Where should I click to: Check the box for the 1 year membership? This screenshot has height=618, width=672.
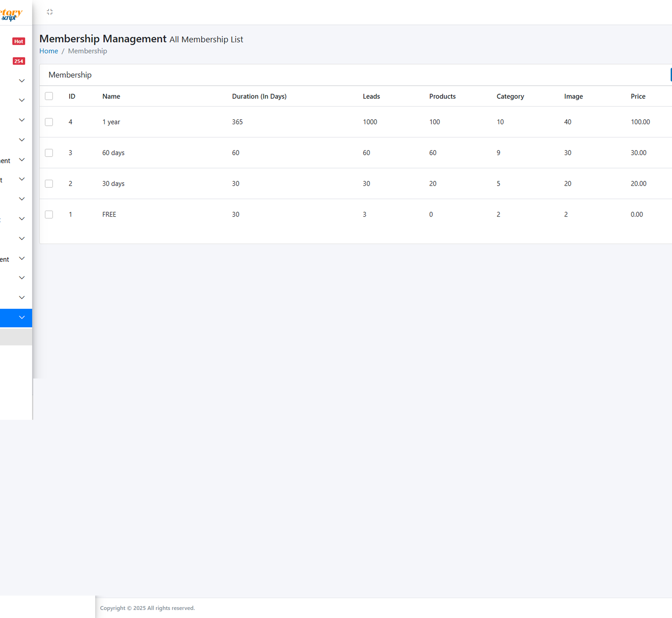[x=49, y=122]
